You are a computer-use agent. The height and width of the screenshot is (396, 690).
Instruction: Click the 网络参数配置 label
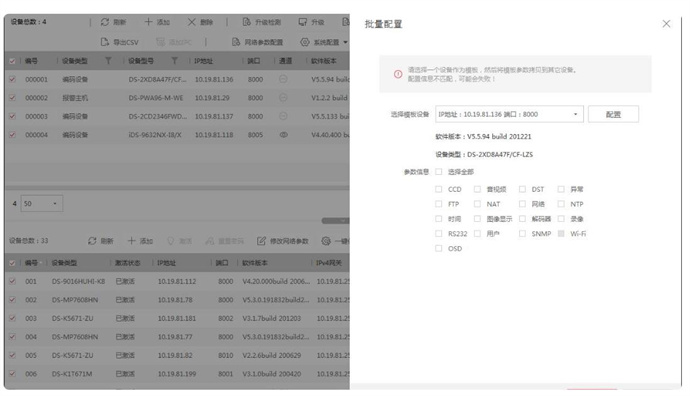click(x=264, y=42)
